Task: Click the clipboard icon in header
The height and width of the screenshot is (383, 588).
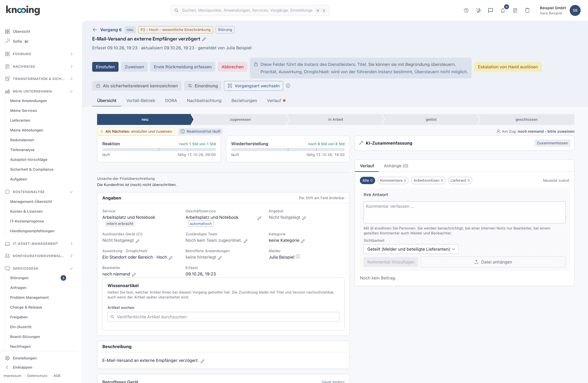Action: [x=528, y=10]
